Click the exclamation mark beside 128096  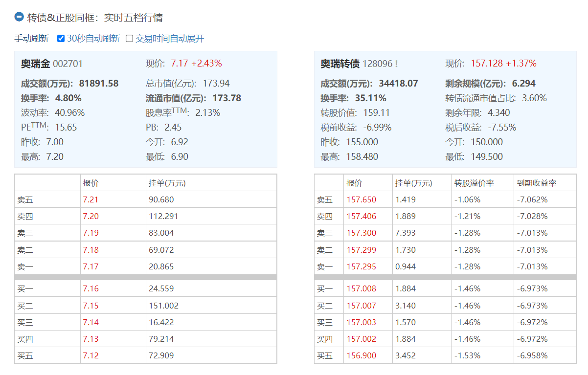(x=396, y=64)
